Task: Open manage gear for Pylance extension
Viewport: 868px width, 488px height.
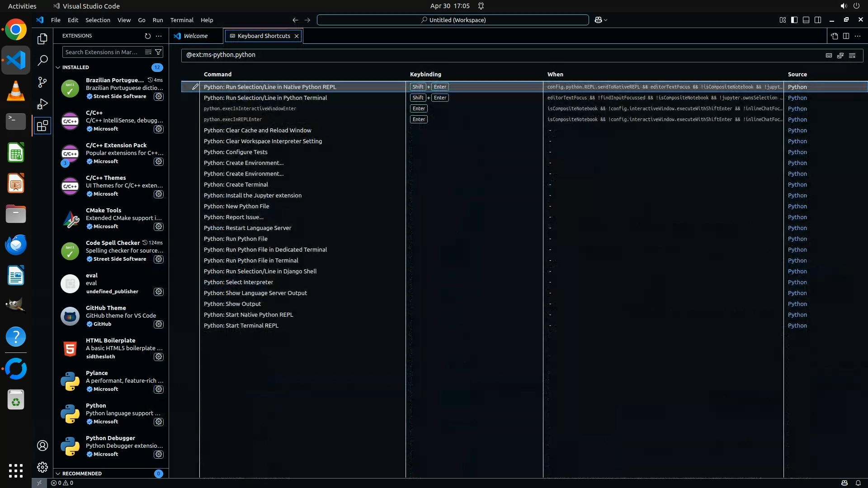Action: 158,389
